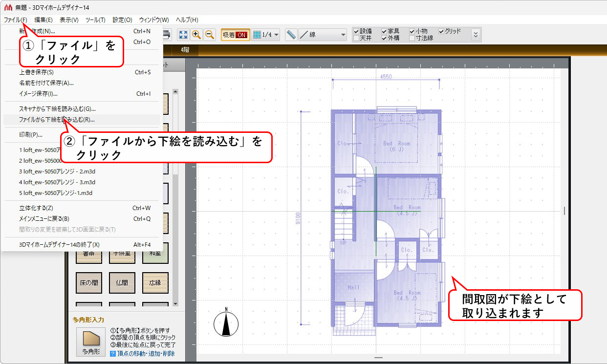The height and width of the screenshot is (364, 607).
Task: Click the room palette scrollbar down arrow
Action: (175, 303)
